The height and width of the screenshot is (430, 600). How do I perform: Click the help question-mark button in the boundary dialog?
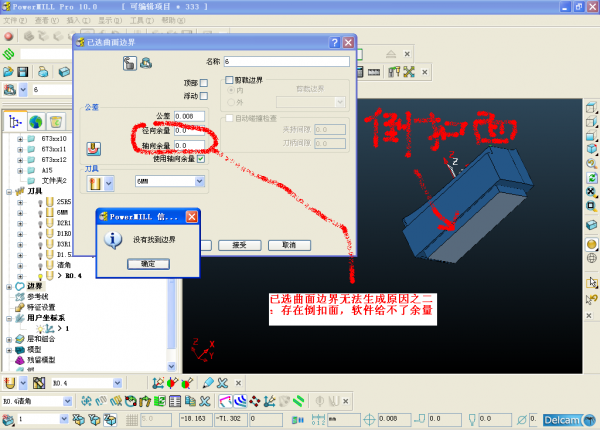[x=334, y=42]
